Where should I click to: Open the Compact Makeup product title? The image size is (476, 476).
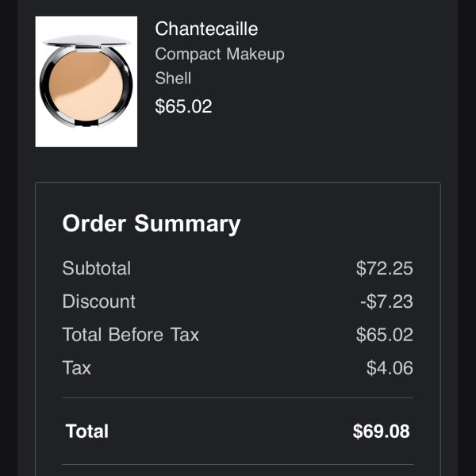(x=220, y=54)
